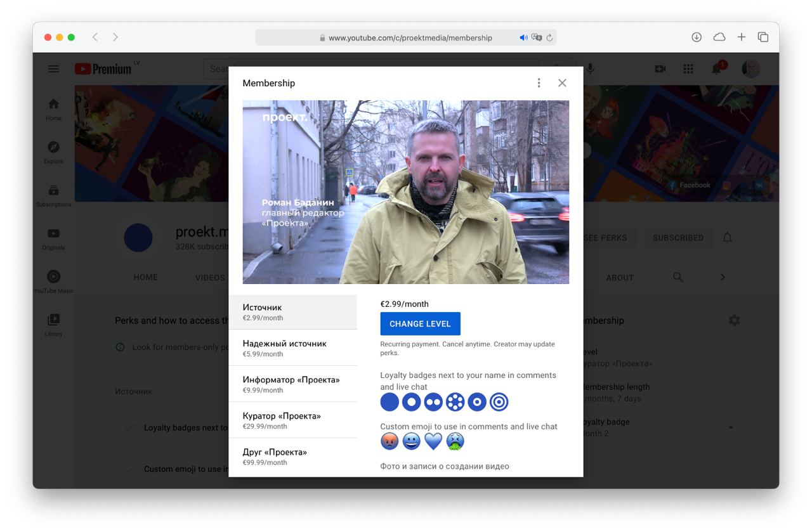Open Subscriptions in the sidebar
This screenshot has height=532, width=812.
tap(53, 195)
